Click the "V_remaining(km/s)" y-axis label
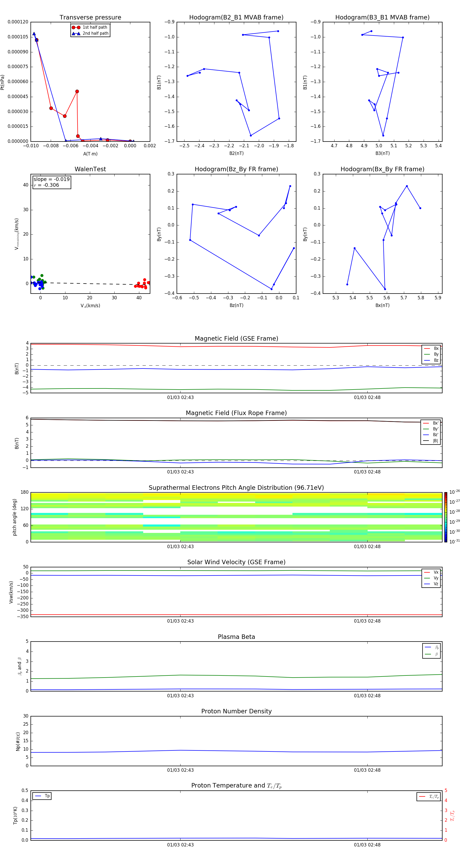 pos(17,234)
